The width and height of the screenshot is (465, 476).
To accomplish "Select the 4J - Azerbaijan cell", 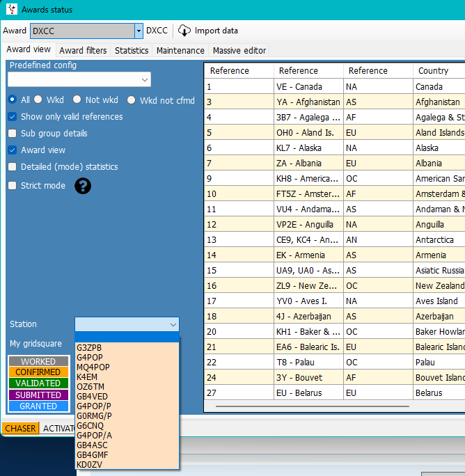I will [308, 317].
